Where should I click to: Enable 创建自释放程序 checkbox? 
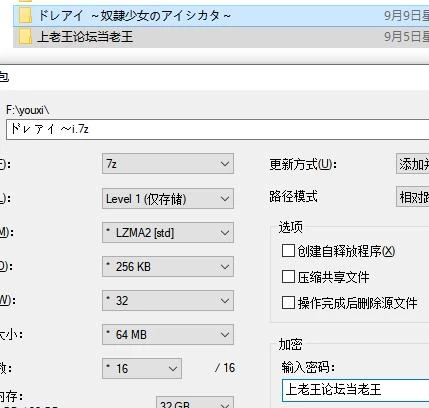tap(288, 251)
